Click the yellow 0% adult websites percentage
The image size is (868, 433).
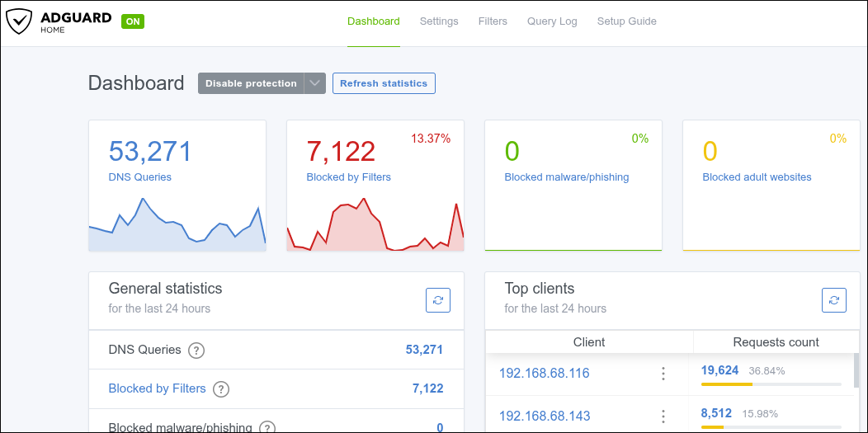tap(838, 139)
